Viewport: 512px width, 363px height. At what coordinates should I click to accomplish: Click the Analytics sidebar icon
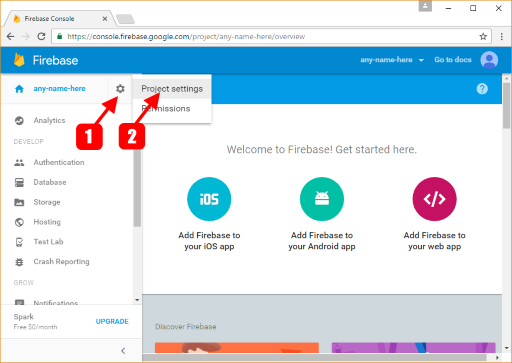19,121
